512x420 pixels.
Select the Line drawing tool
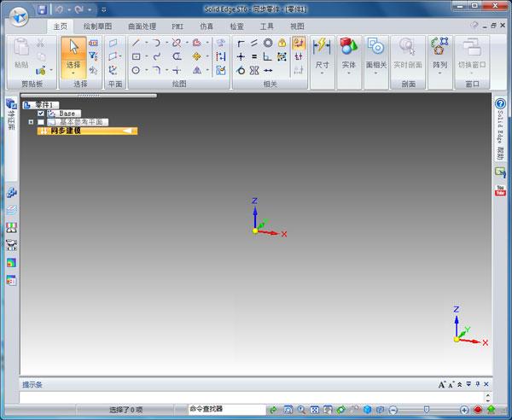137,43
